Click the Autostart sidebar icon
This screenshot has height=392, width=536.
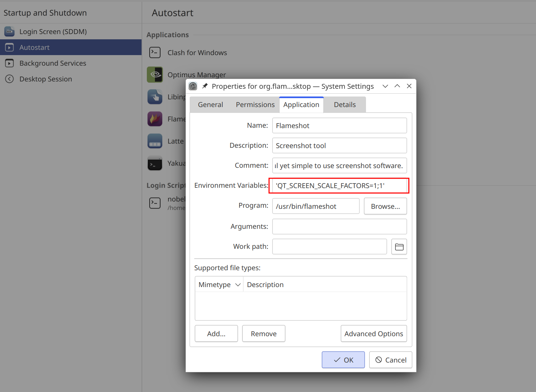click(9, 47)
